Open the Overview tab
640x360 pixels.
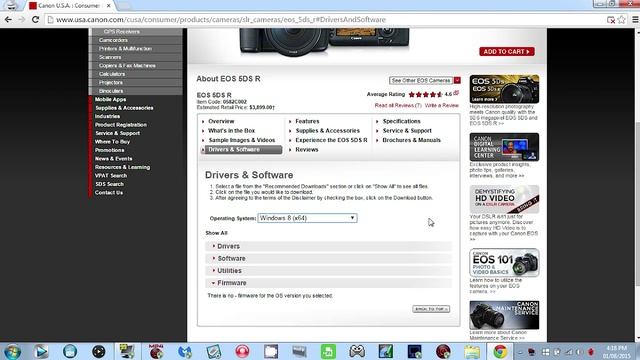[221, 121]
